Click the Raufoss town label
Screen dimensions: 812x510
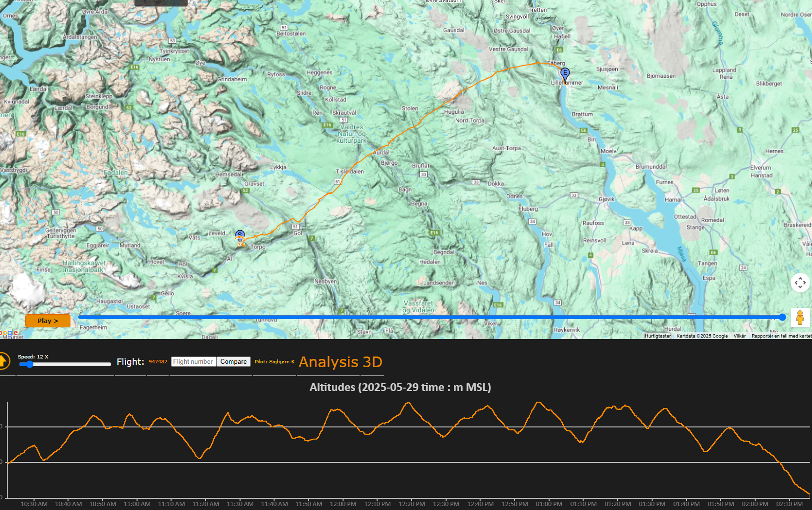[x=593, y=223]
